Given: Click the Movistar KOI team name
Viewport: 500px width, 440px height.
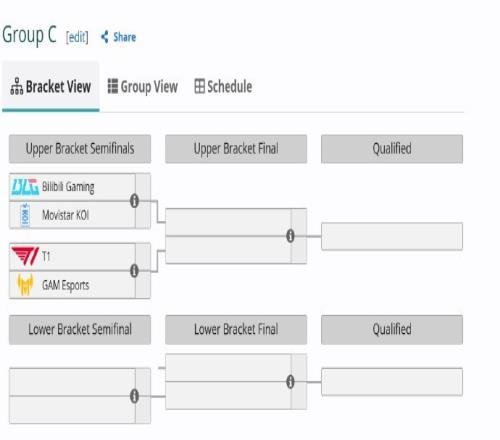Looking at the screenshot, I should [65, 215].
